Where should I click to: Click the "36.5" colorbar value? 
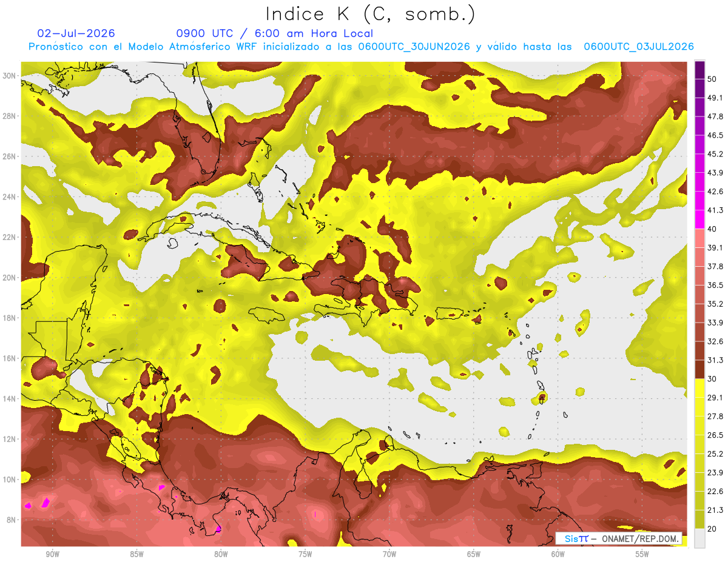coord(715,285)
